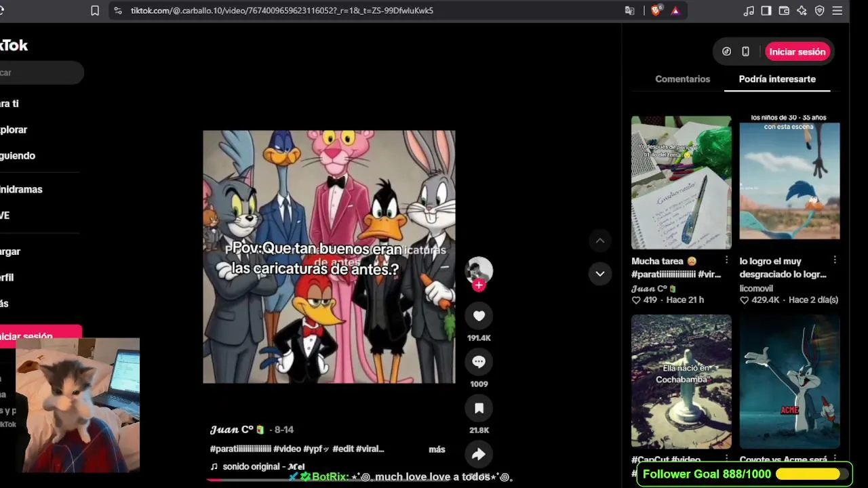
Task: Expand the caption with the 'más' link
Action: pyautogui.click(x=437, y=449)
